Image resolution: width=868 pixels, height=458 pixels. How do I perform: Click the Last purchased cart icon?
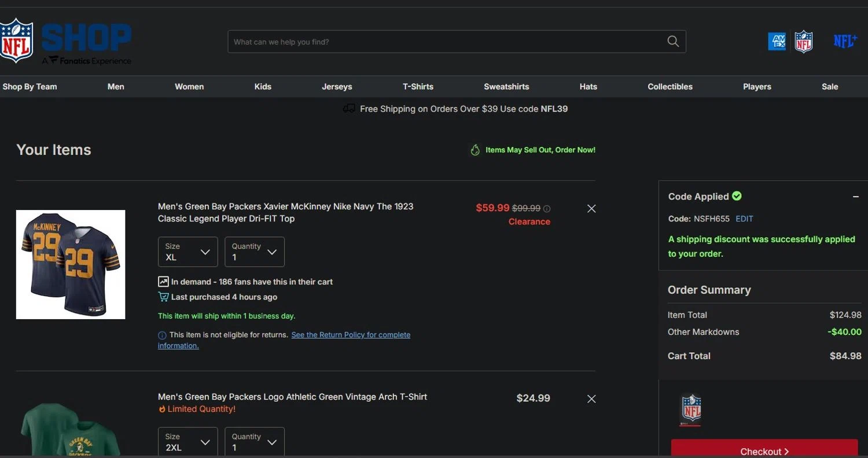click(163, 297)
